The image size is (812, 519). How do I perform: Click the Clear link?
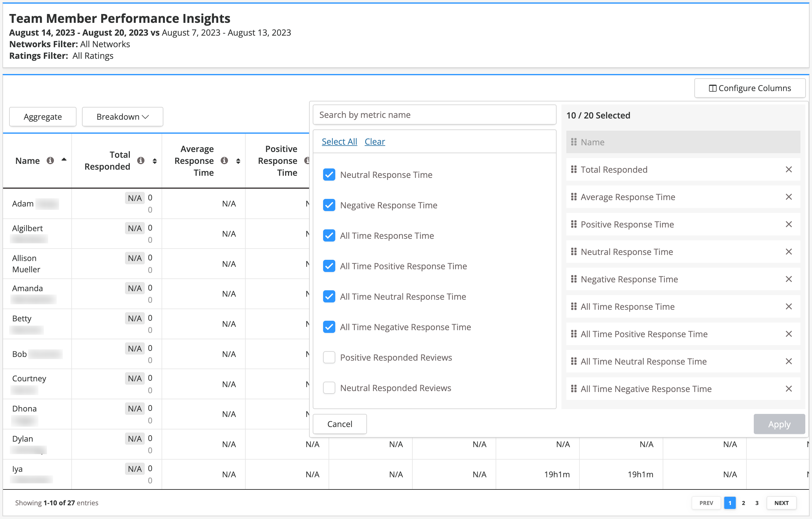[x=375, y=142]
